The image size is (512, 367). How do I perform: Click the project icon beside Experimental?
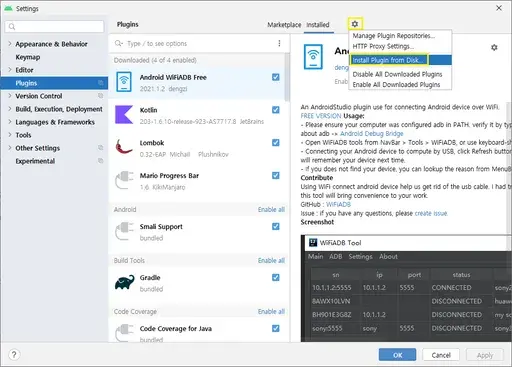click(101, 161)
